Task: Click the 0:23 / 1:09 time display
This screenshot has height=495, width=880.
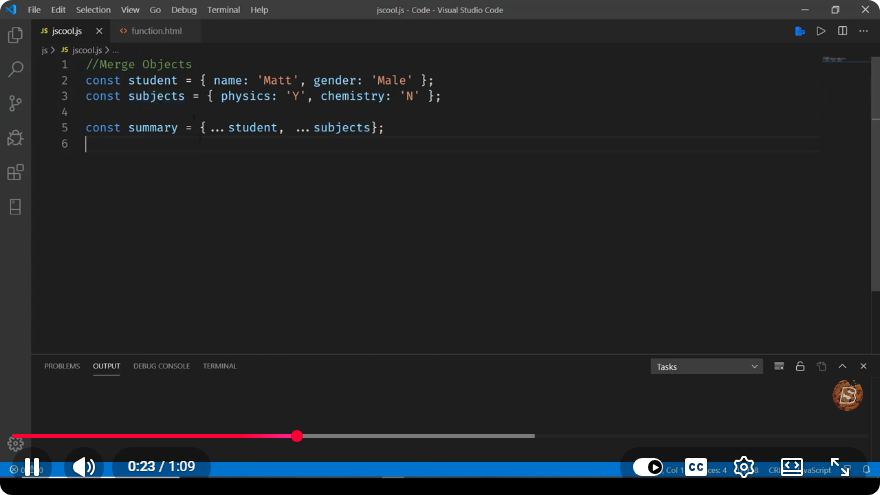Action: 161,466
